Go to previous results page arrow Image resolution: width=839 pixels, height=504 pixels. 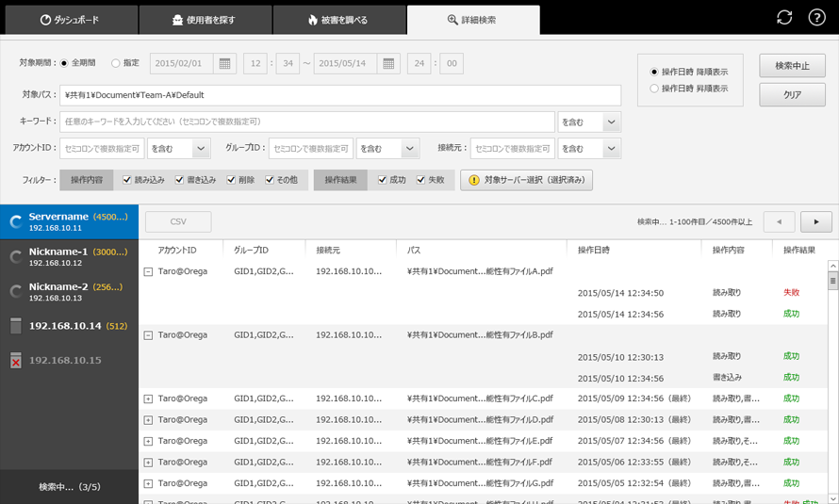[779, 221]
